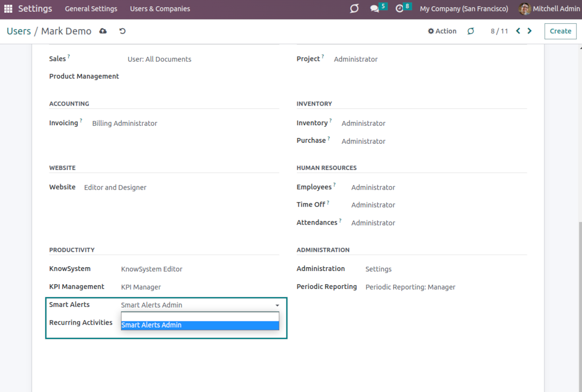Open the General Settings menu

91,9
